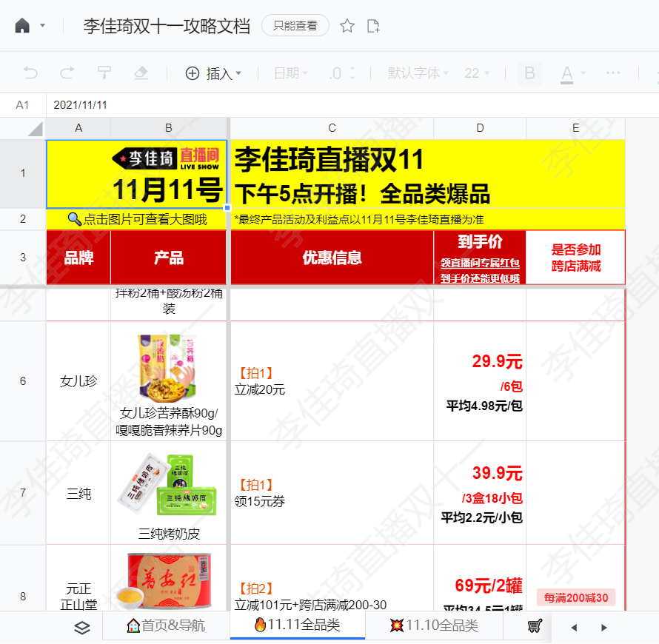The height and width of the screenshot is (644, 659).
Task: Open the Insert dropdown menu
Action: tap(213, 73)
